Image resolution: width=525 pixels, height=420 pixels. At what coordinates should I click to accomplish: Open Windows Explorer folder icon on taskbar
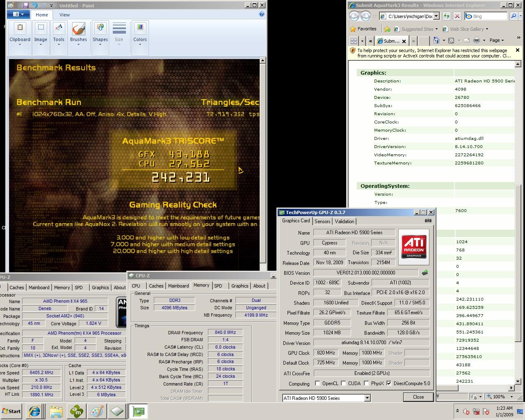[56, 411]
